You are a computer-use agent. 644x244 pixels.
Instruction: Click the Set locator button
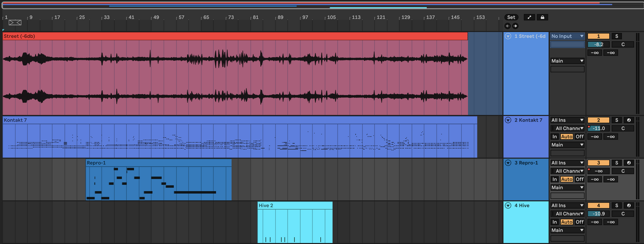(511, 17)
